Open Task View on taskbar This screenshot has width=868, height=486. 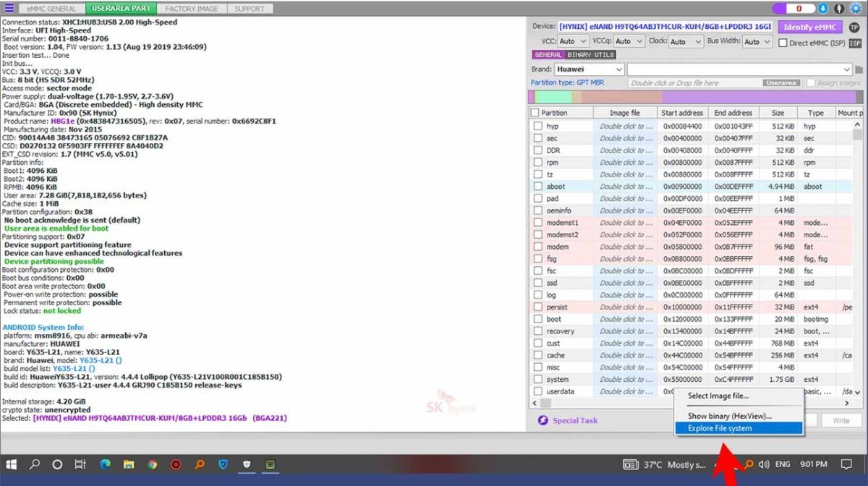pos(80,464)
